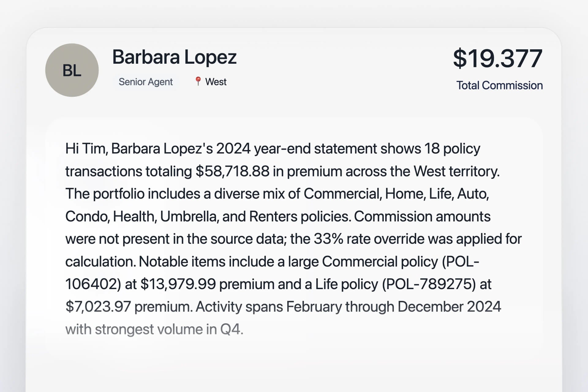Click the $7,023.97 premium amount
This screenshot has width=588, height=392.
98,307
